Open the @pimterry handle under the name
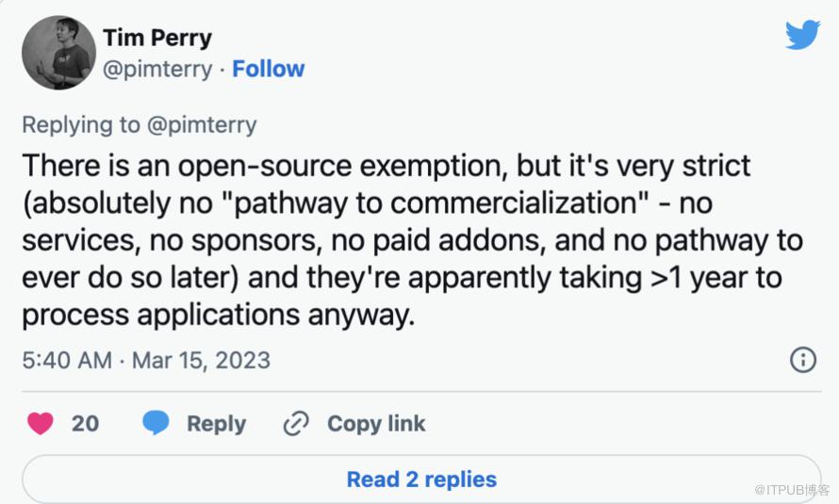The image size is (839, 504). pyautogui.click(x=157, y=70)
